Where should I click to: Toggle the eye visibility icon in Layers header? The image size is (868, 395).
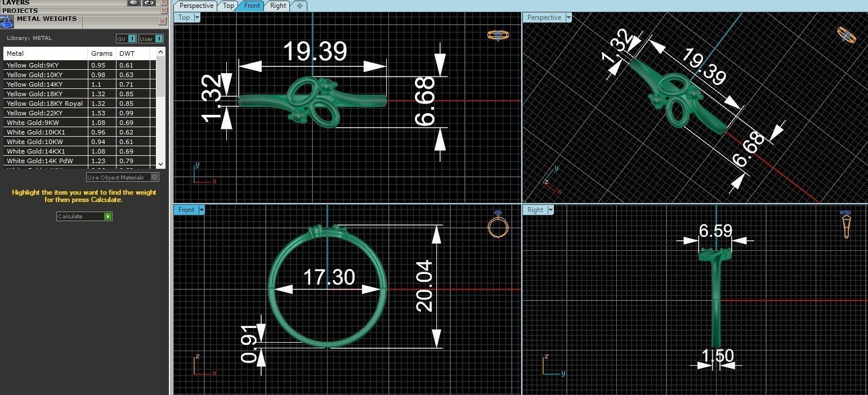click(149, 3)
